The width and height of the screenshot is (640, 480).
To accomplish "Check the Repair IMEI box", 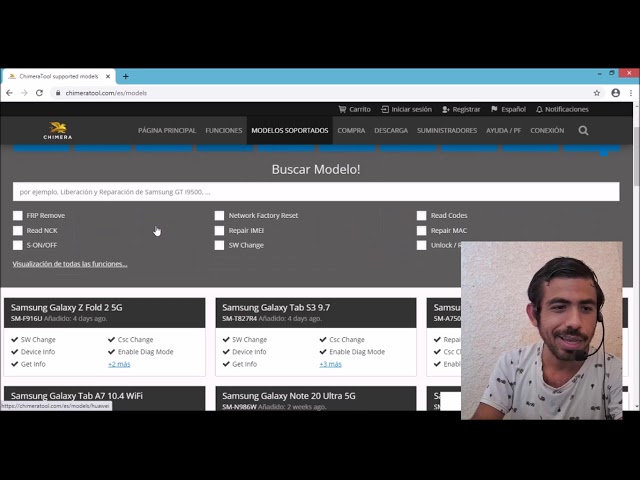I will pos(220,231).
